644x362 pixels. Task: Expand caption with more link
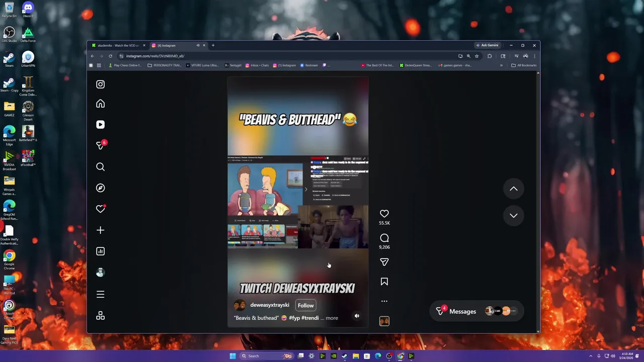pyautogui.click(x=332, y=318)
